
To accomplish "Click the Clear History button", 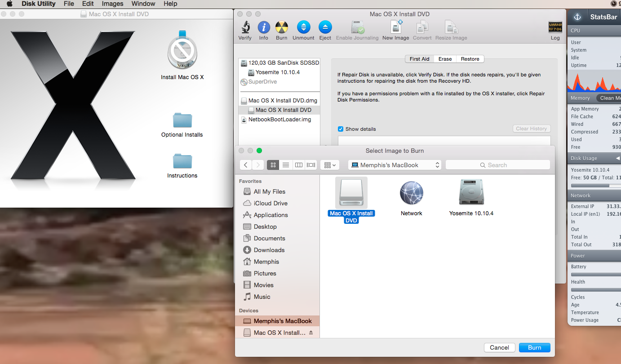I will (x=532, y=129).
